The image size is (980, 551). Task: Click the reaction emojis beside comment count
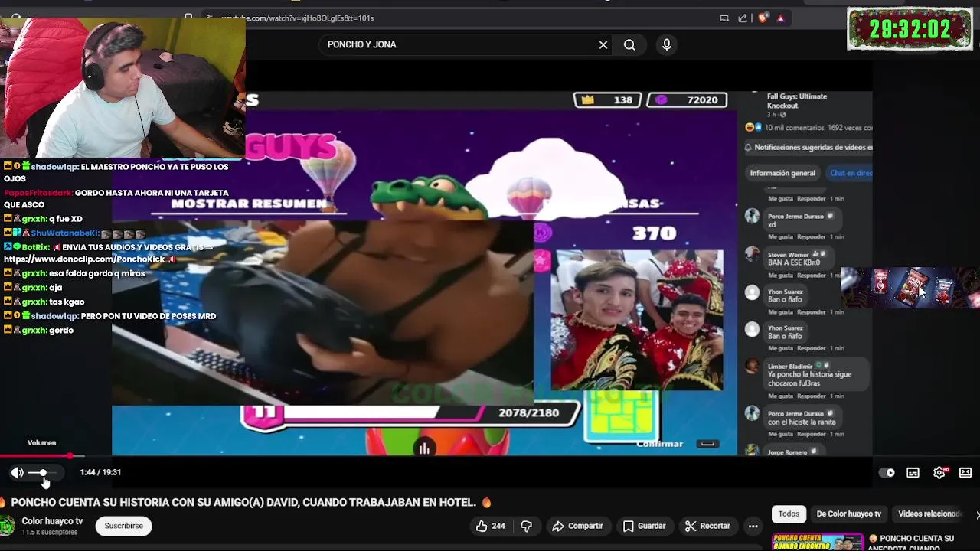[x=753, y=128]
